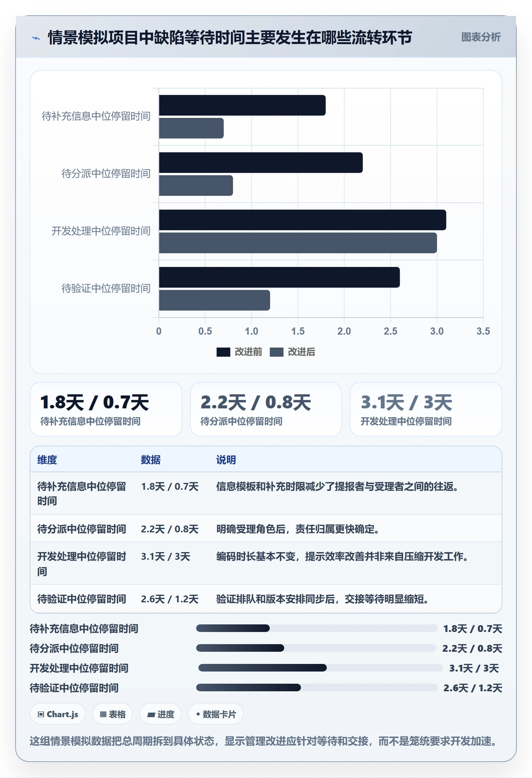Click the 开发处理中位停留时间 chart axis label
The width and height of the screenshot is (532, 778).
point(101,231)
